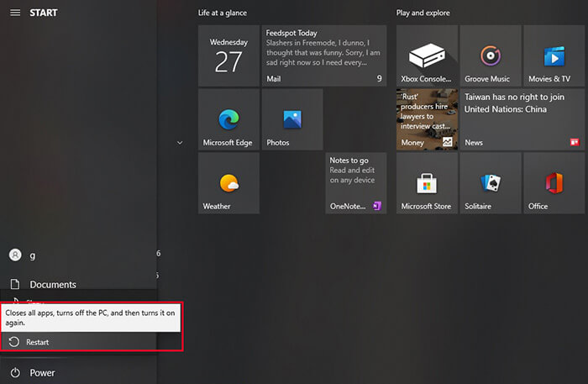The image size is (588, 384).
Task: Click the Play and explore group header
Action: point(423,13)
